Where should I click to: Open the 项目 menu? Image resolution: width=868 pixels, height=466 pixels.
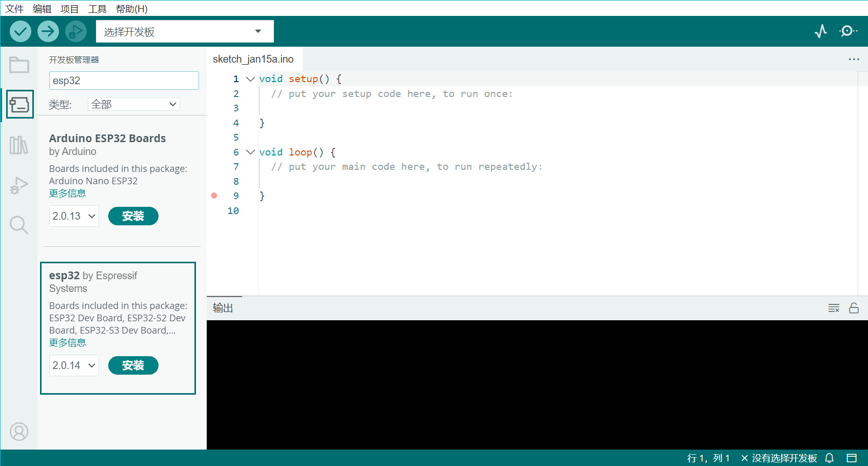click(x=70, y=9)
